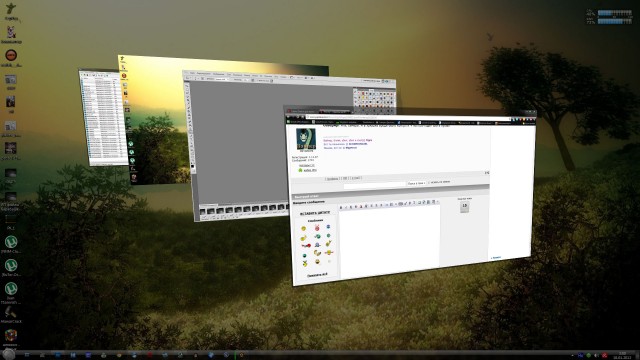
Task: Open the red round desktop icon
Action: pos(11,55)
